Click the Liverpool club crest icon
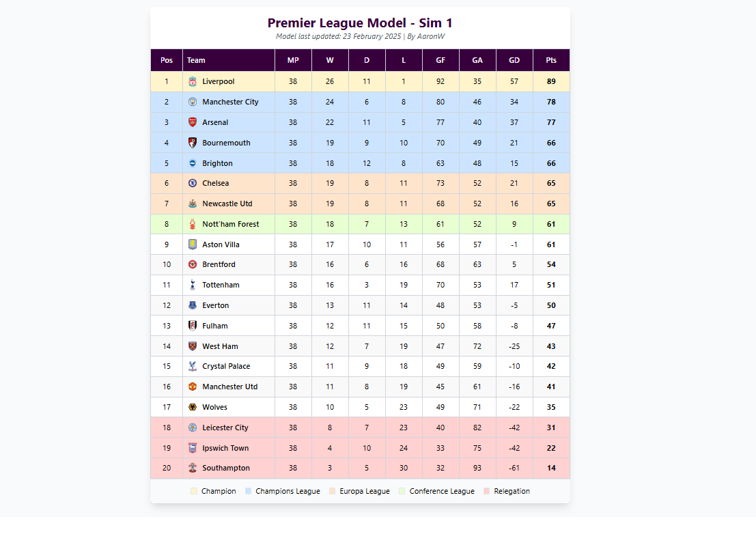Screen dimensions: 756x560 [x=193, y=82]
